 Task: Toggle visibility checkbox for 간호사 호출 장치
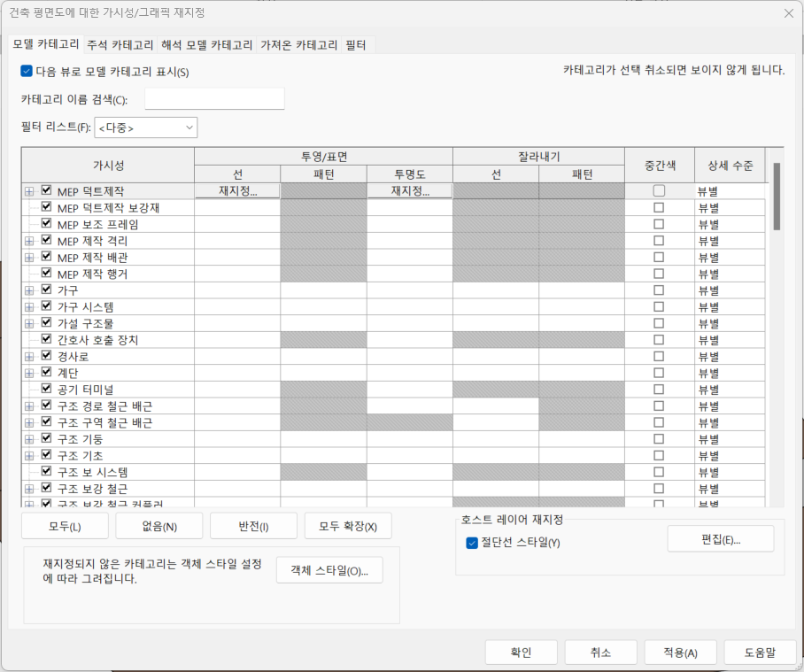(x=47, y=340)
